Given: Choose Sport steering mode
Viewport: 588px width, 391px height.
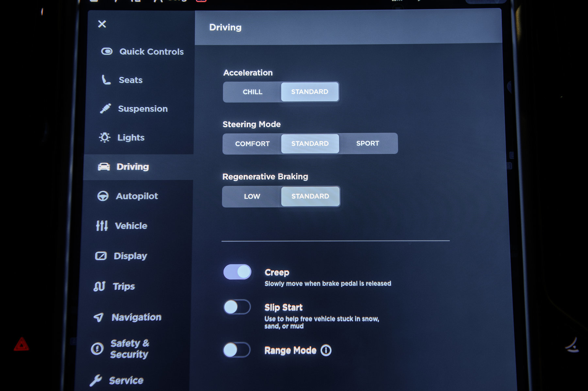Looking at the screenshot, I should click(367, 143).
